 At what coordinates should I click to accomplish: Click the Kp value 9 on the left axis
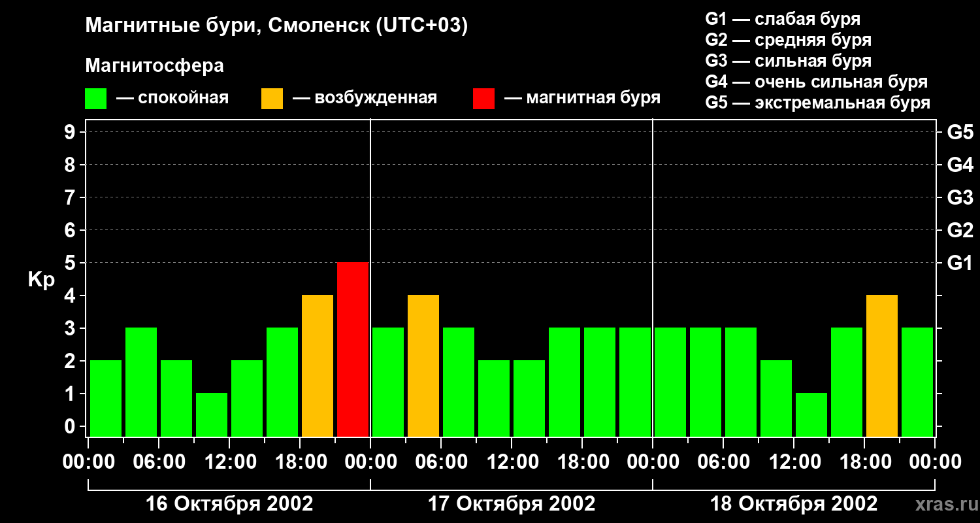[71, 133]
